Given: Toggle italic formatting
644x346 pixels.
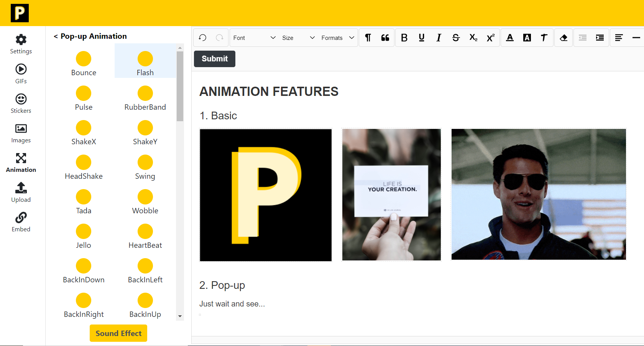Looking at the screenshot, I should coord(439,38).
